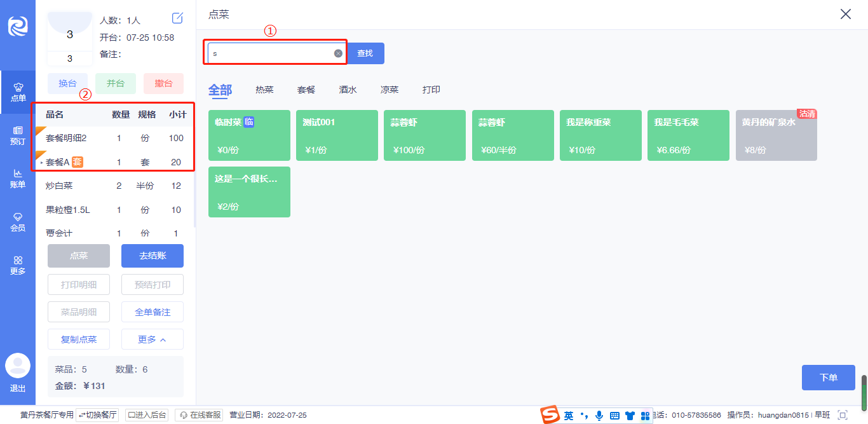
Task: Select the 酒水 category tab
Action: pyautogui.click(x=348, y=90)
